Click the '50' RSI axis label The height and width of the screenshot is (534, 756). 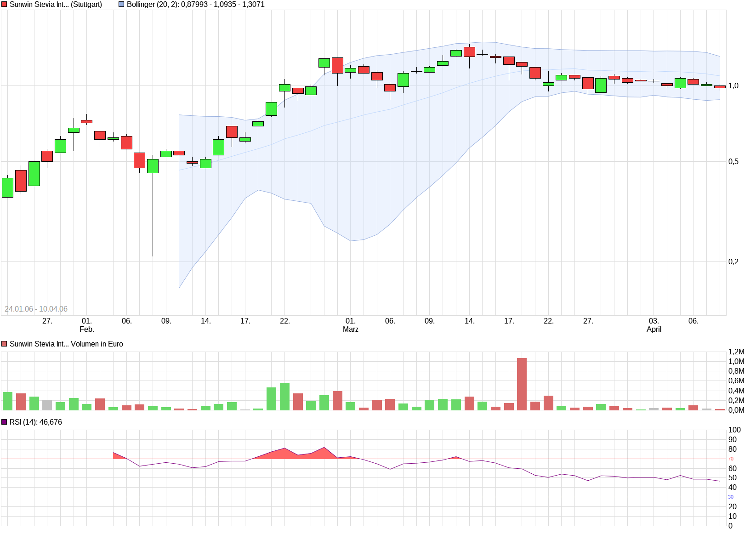tap(733, 478)
